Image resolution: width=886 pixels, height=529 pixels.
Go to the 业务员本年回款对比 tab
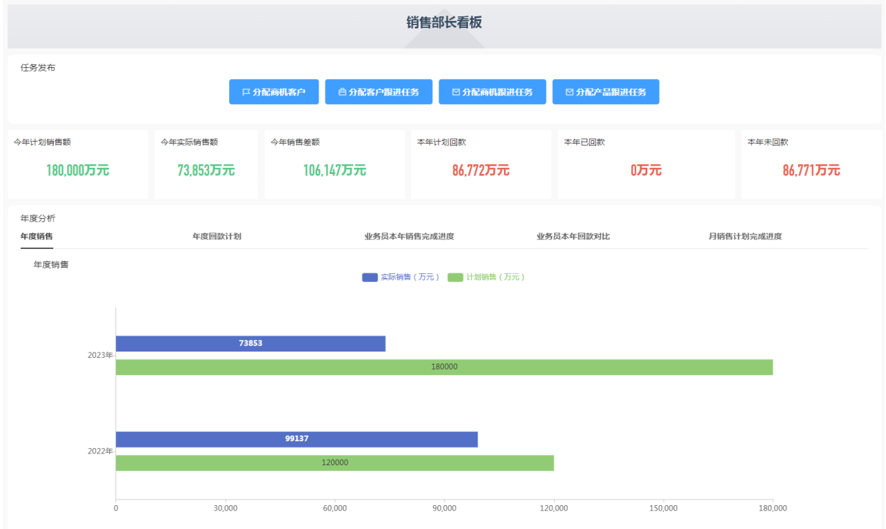point(573,237)
